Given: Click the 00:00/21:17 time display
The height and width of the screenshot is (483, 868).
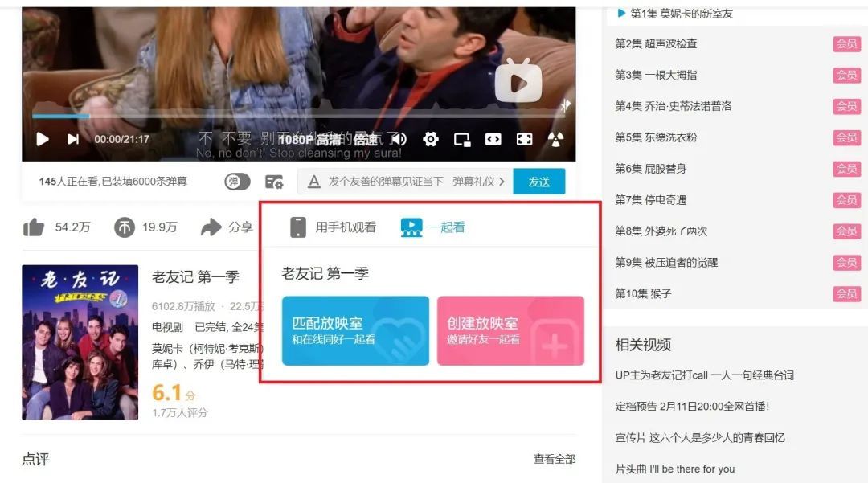Looking at the screenshot, I should (122, 139).
